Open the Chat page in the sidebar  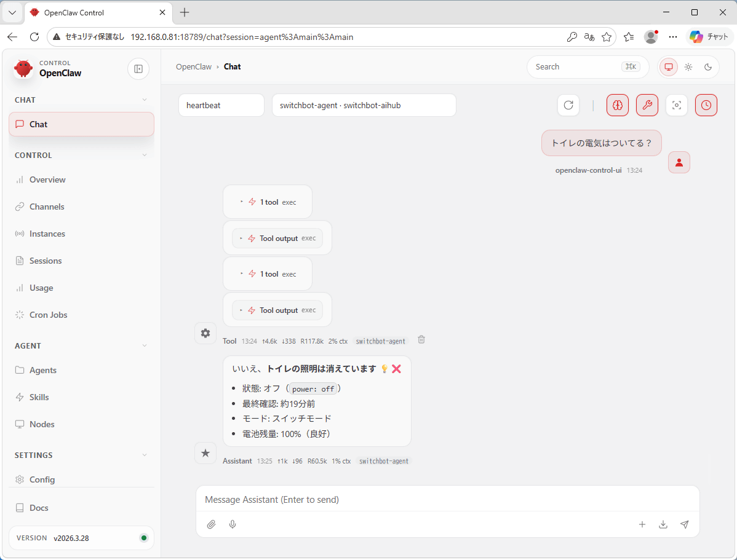tap(81, 125)
